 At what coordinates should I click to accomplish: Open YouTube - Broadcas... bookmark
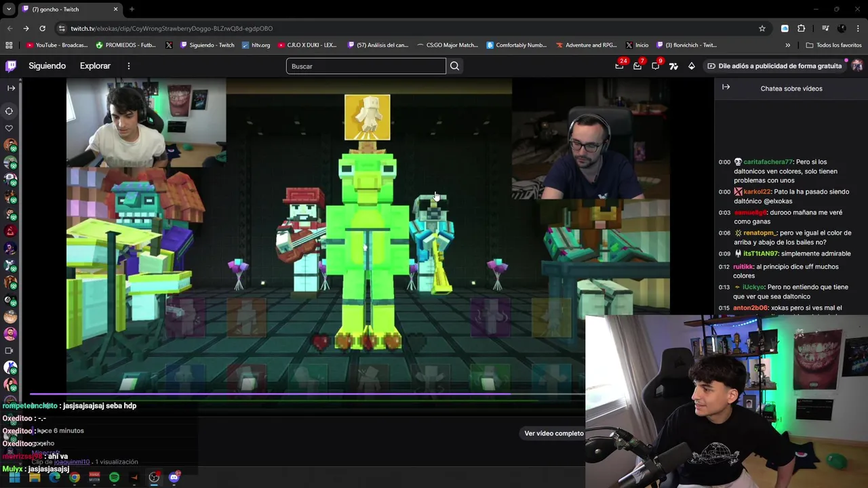[x=57, y=45]
